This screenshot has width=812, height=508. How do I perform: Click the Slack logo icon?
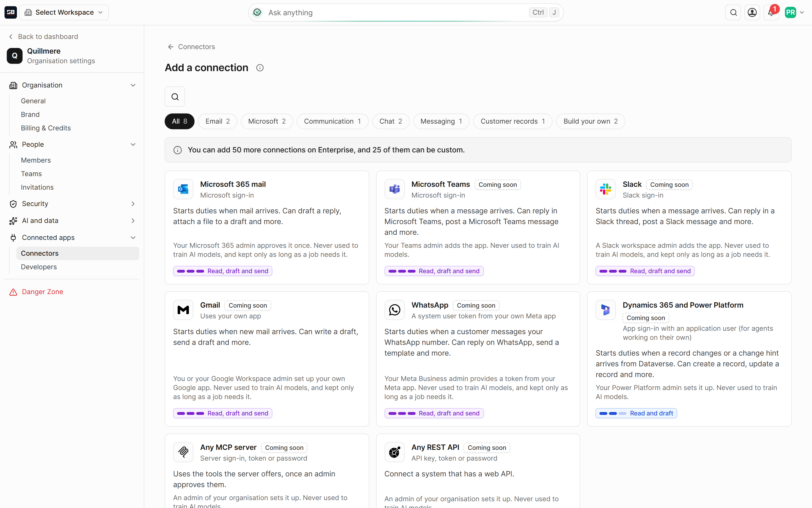coord(606,189)
